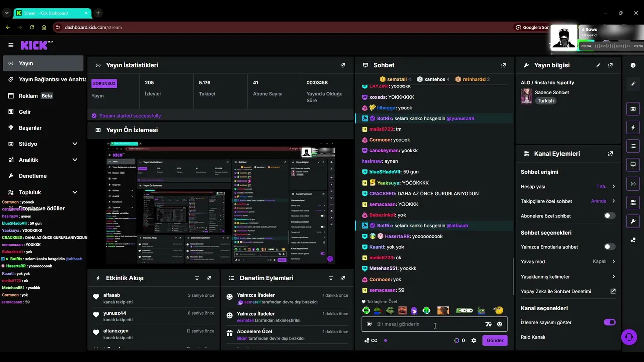This screenshot has width=644, height=362.
Task: Toggle Abonelere özel sohbet switch
Action: pos(609,216)
